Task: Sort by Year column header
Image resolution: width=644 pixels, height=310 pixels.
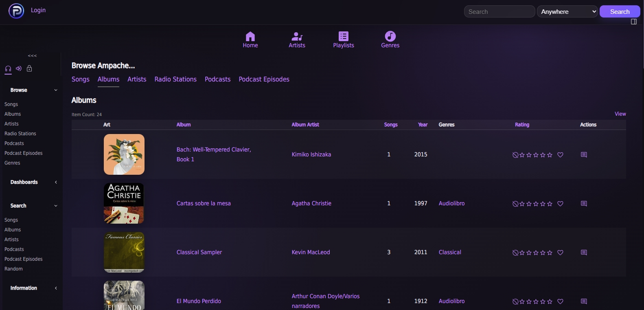Action: (x=423, y=125)
